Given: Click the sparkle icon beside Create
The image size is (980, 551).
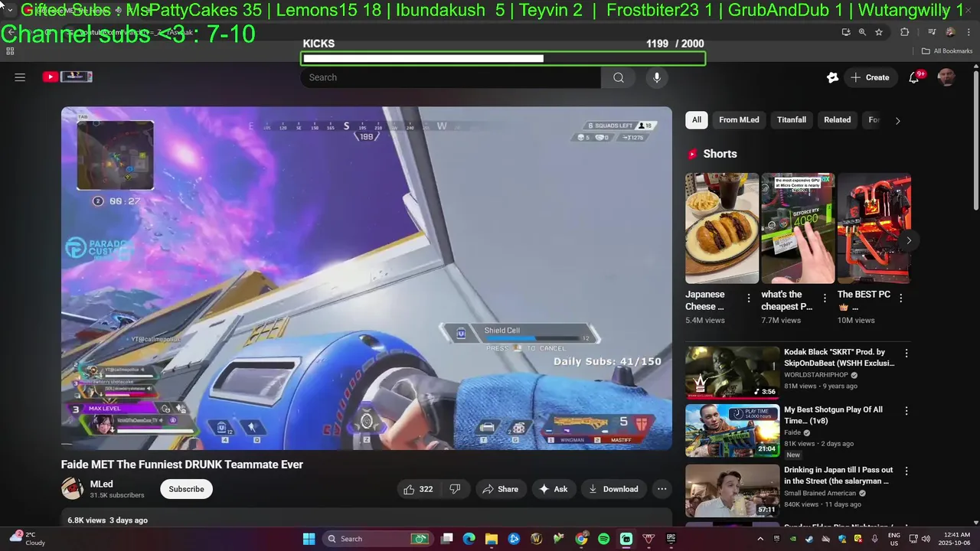Looking at the screenshot, I should click(x=832, y=77).
